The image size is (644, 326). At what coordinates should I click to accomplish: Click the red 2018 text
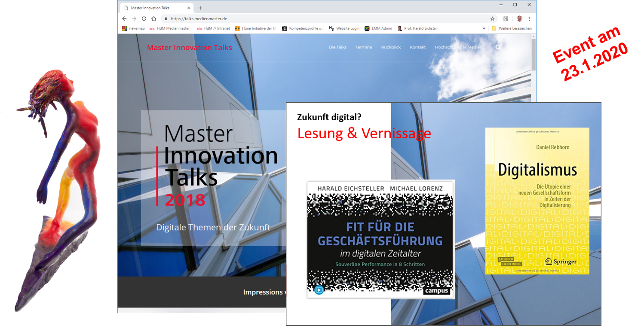[185, 200]
